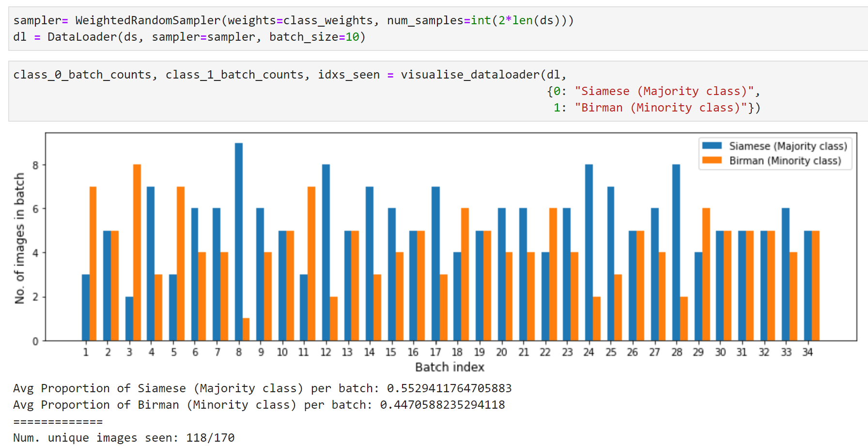
Task: Click the y-axis tick label 8
Action: (35, 165)
